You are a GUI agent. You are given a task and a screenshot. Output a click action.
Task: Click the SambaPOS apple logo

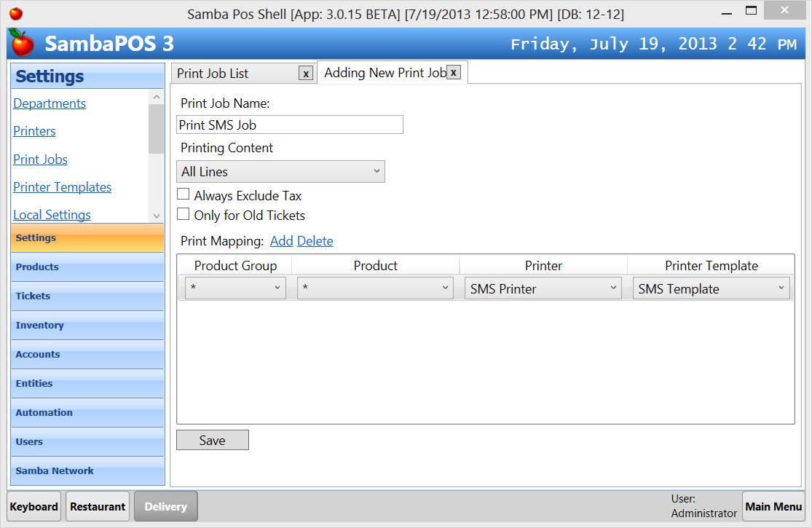coord(22,44)
